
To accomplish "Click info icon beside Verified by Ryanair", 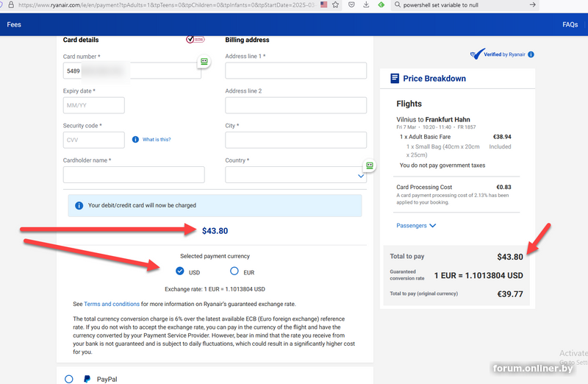I will (x=531, y=54).
